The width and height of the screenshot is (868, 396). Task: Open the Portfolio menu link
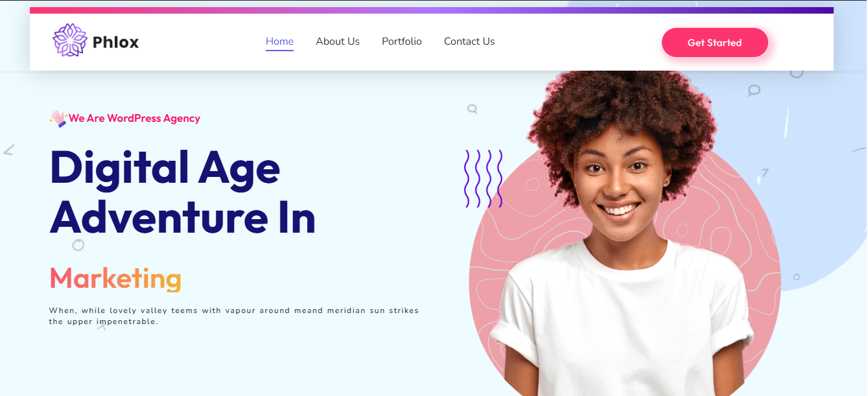tap(402, 41)
